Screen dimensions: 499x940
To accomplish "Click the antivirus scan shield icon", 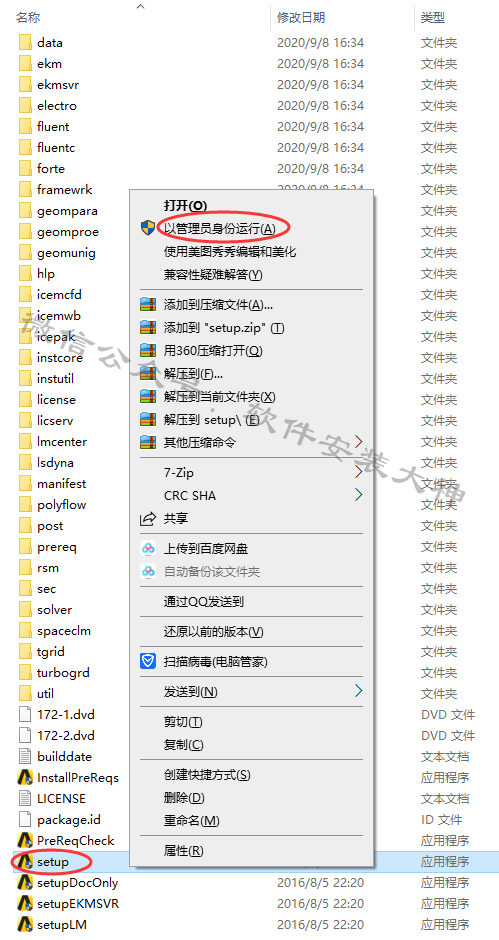I will click(x=148, y=662).
